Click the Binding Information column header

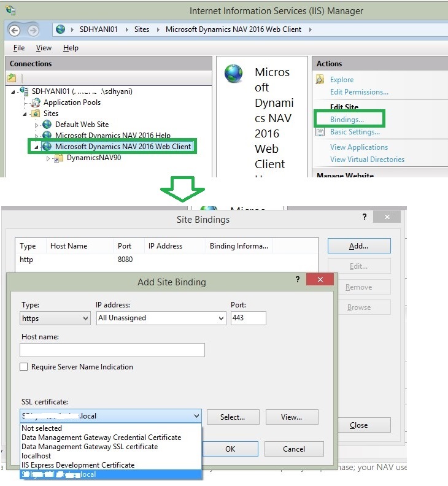pyautogui.click(x=239, y=246)
